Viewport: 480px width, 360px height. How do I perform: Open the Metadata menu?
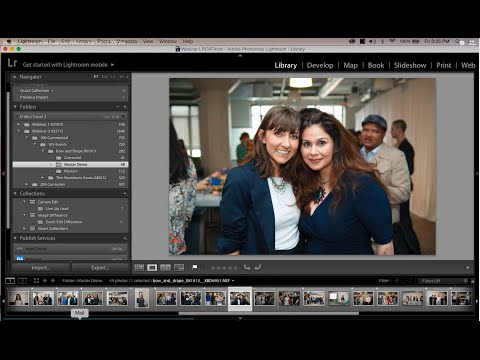(127, 41)
